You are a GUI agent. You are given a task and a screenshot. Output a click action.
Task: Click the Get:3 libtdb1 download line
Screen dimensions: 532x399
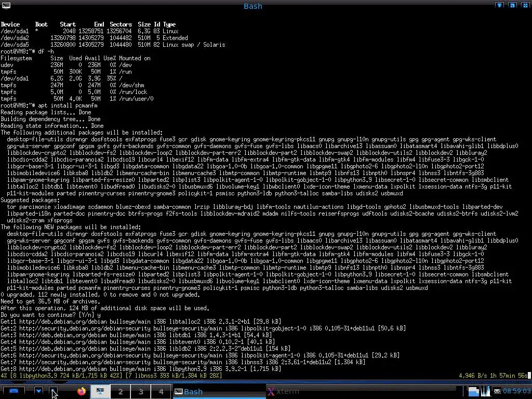pos(136,335)
